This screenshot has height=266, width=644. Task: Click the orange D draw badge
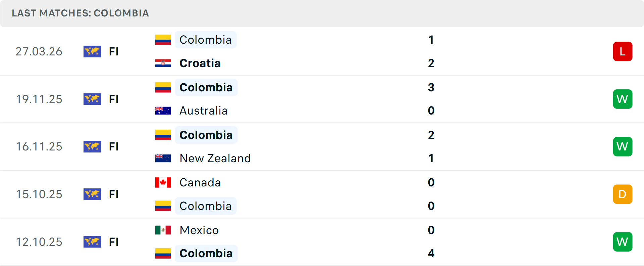pos(623,194)
